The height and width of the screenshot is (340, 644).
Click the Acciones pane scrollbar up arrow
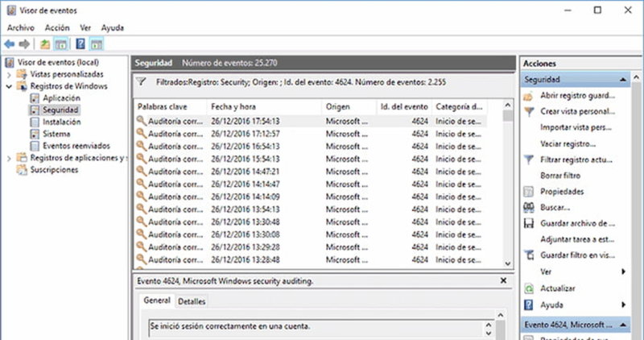point(636,77)
